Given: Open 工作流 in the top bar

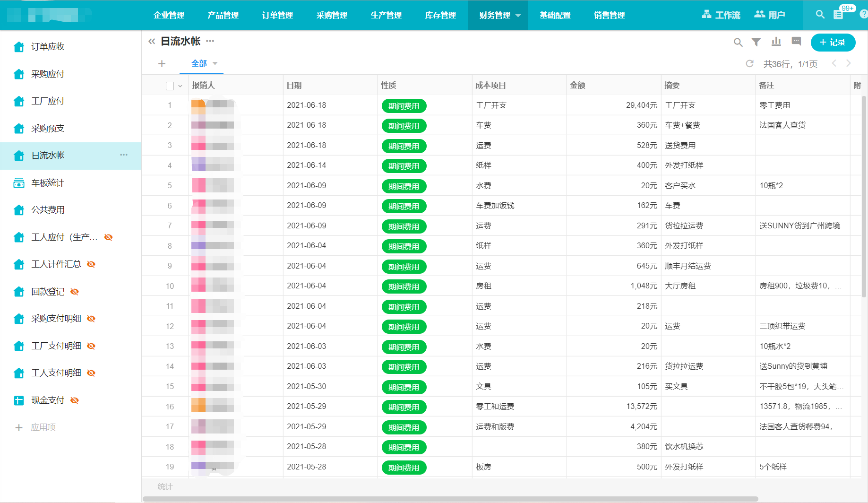Looking at the screenshot, I should pos(721,15).
